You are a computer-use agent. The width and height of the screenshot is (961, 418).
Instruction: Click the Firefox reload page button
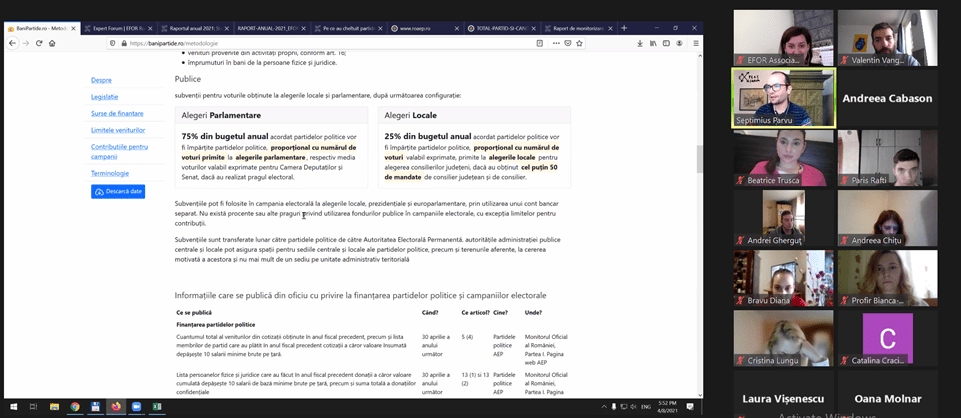tap(38, 43)
